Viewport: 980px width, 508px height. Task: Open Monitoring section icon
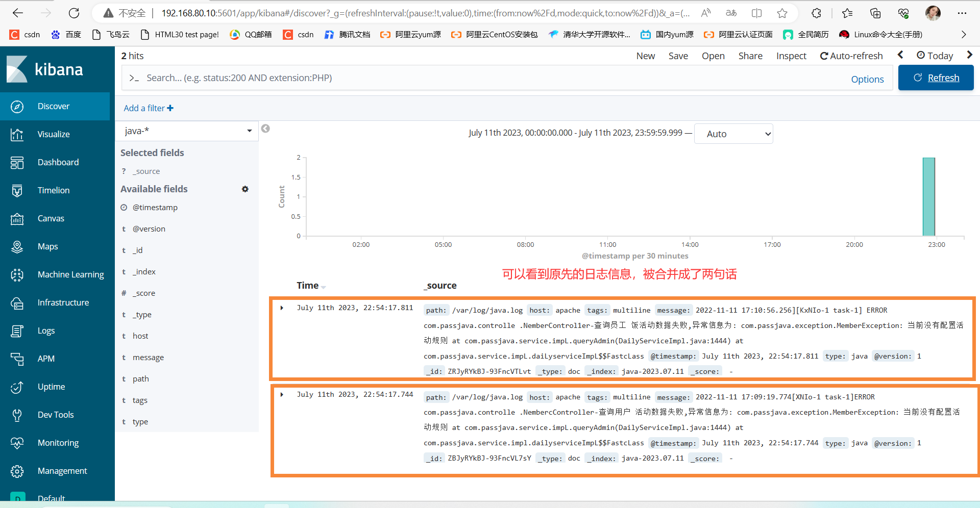point(17,443)
